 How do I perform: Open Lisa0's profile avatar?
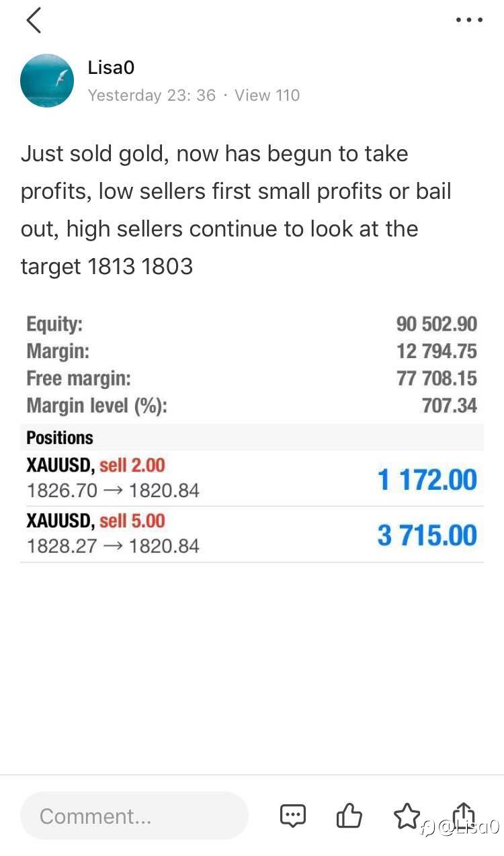point(47,81)
